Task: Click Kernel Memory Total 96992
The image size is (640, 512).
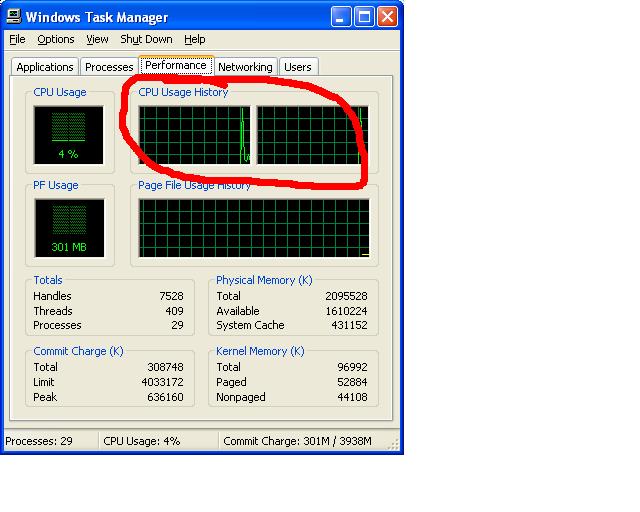Action: (352, 367)
